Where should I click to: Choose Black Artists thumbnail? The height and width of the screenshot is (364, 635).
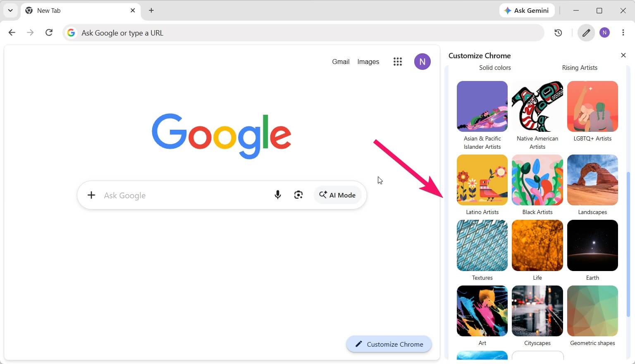tap(537, 180)
